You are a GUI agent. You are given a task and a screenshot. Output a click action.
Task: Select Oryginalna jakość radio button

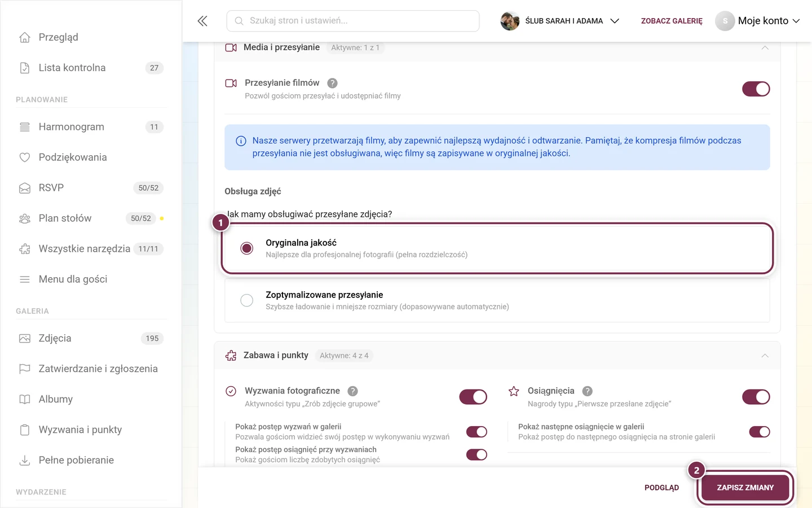247,248
